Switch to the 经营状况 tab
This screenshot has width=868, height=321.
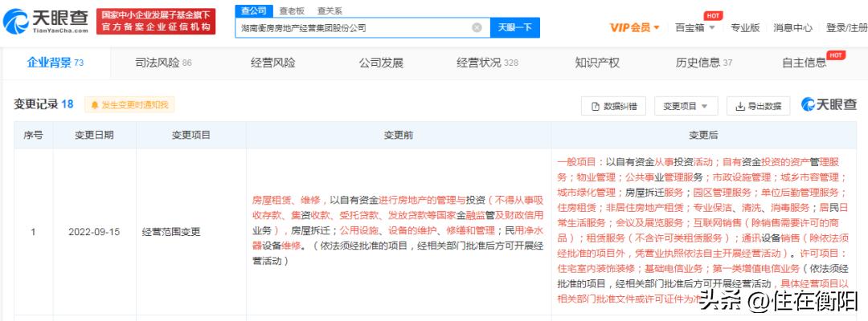(x=487, y=63)
